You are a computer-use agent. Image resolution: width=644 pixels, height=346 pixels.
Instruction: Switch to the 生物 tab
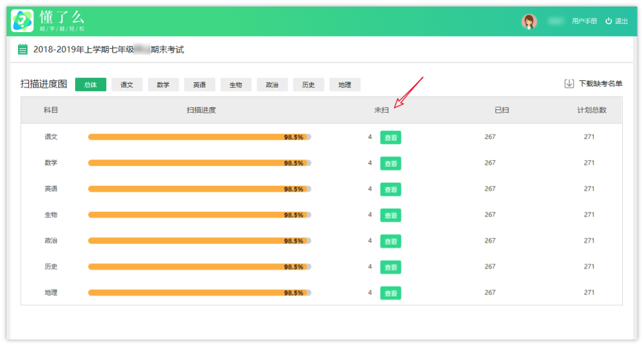coord(236,84)
